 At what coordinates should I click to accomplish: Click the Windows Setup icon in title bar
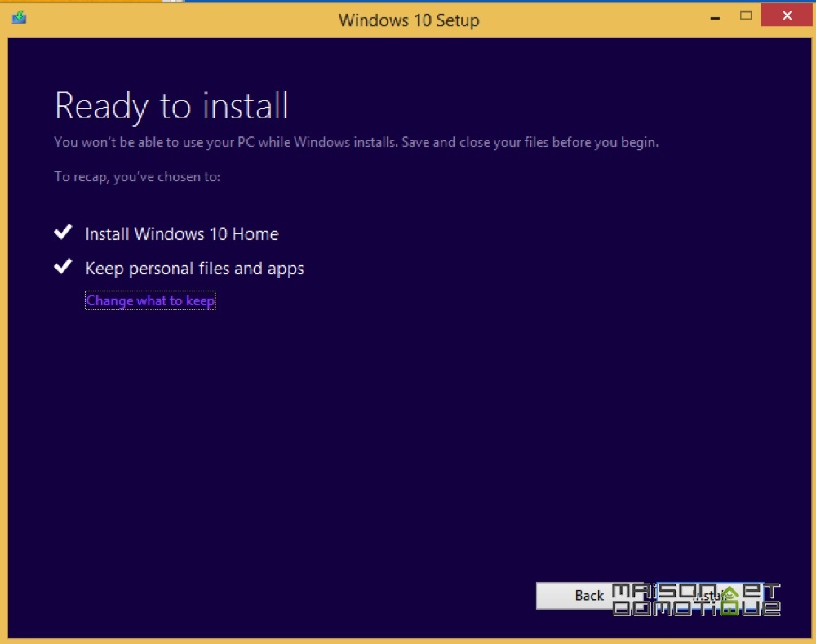pyautogui.click(x=20, y=17)
